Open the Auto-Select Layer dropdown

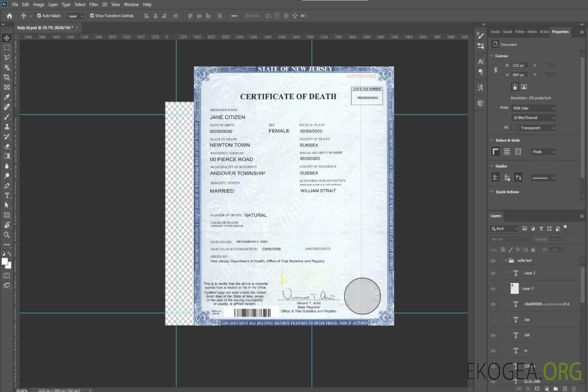75,16
